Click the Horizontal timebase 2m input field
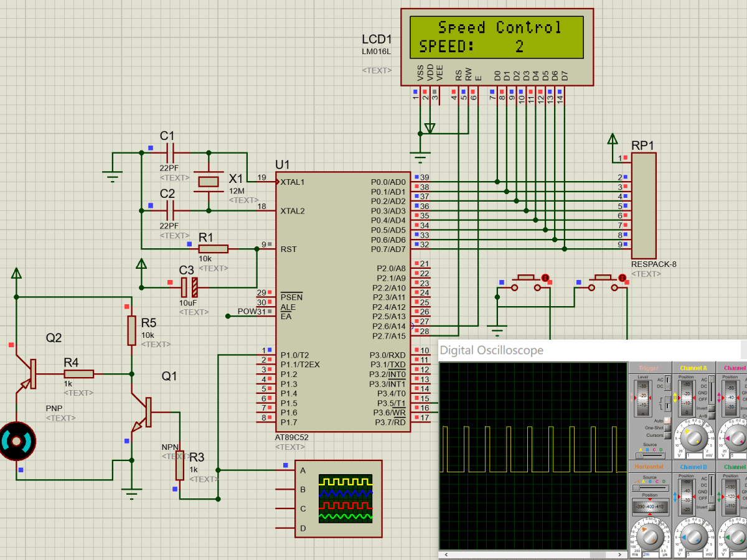The width and height of the screenshot is (747, 560). click(x=651, y=554)
